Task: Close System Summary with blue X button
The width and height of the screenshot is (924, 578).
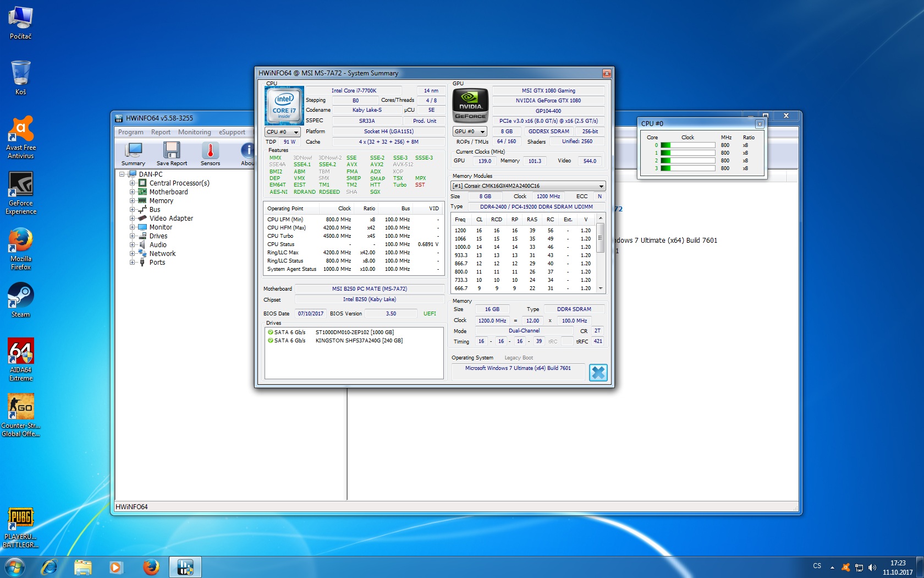Action: click(x=598, y=373)
